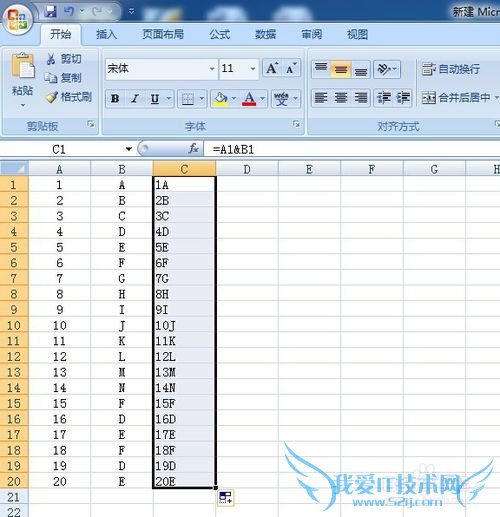Toggle bold formatting
This screenshot has height=517, width=500.
click(115, 99)
